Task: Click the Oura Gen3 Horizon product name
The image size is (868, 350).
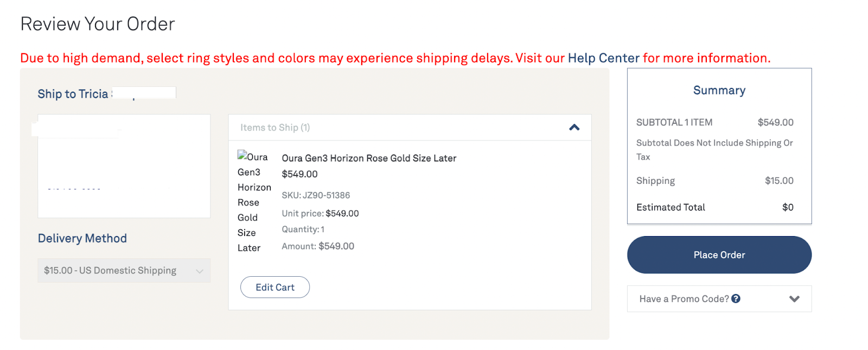Action: [x=368, y=158]
